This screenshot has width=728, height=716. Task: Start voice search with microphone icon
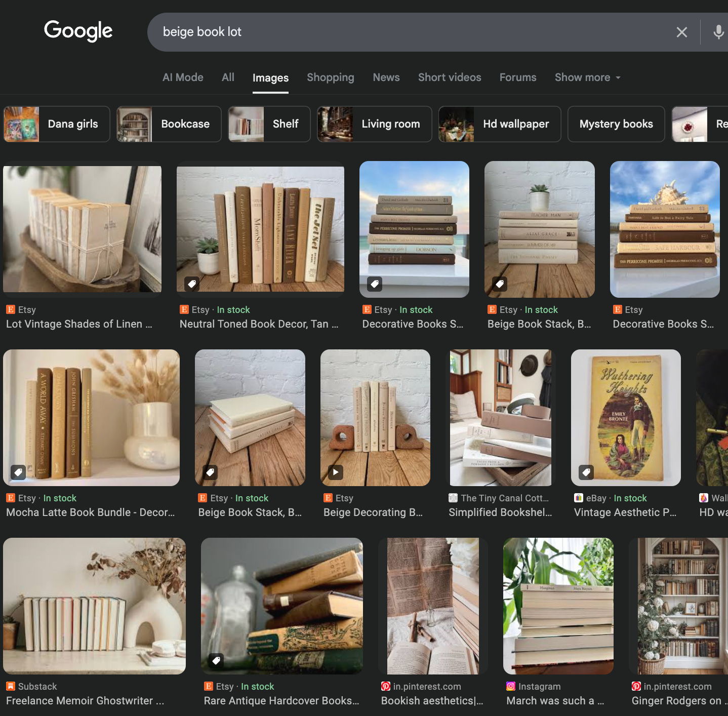[718, 32]
